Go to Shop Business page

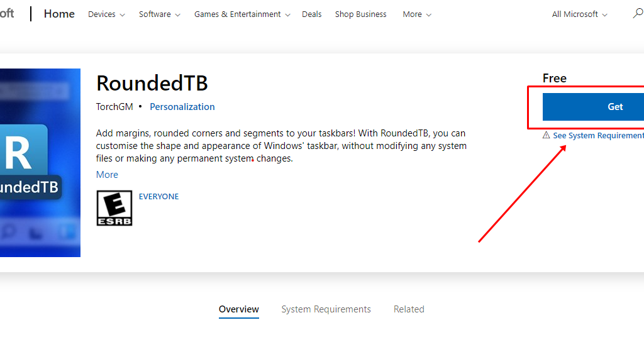tap(361, 14)
